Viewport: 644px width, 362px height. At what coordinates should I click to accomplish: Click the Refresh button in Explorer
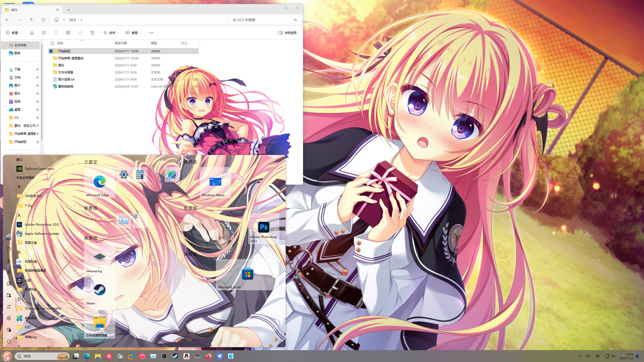pos(44,20)
